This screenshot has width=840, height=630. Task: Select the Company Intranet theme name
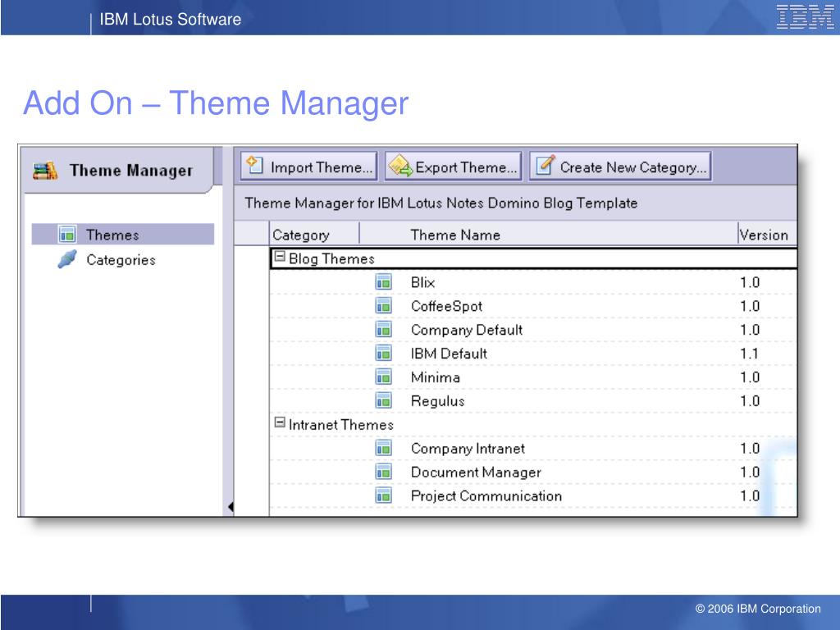[468, 449]
